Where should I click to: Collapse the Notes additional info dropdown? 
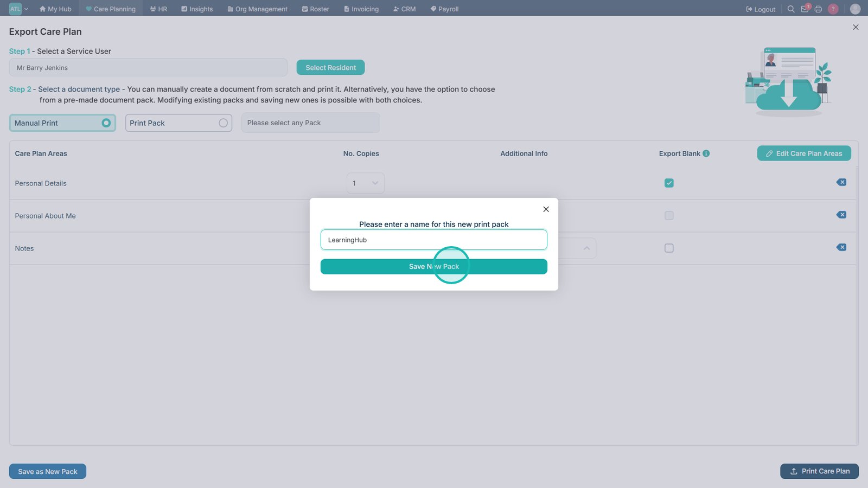(x=586, y=248)
